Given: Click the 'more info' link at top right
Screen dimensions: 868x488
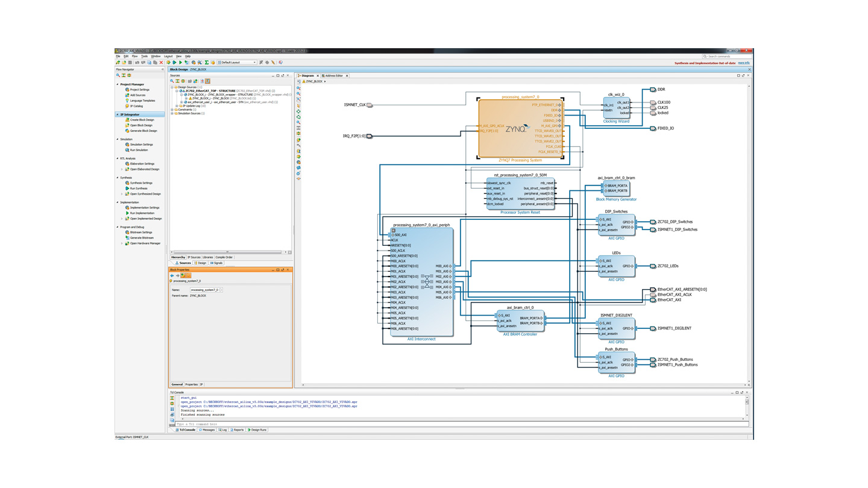Looking at the screenshot, I should [x=744, y=63].
